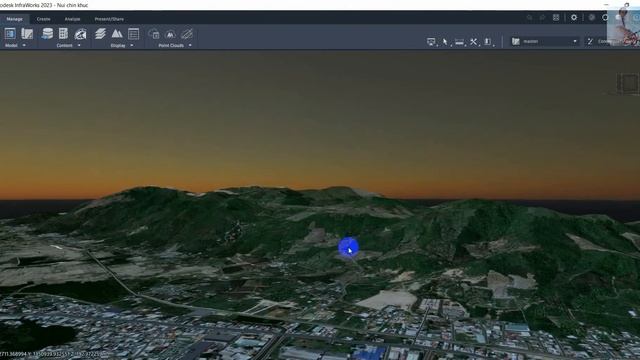Open the crossed tools utility icon
The image size is (640, 360).
click(x=473, y=42)
